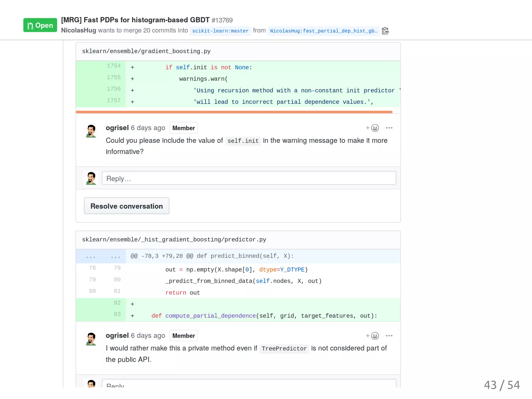Screen dimensions: 532x399
Task: Open three-dot menu on private method comment
Action: (x=389, y=336)
